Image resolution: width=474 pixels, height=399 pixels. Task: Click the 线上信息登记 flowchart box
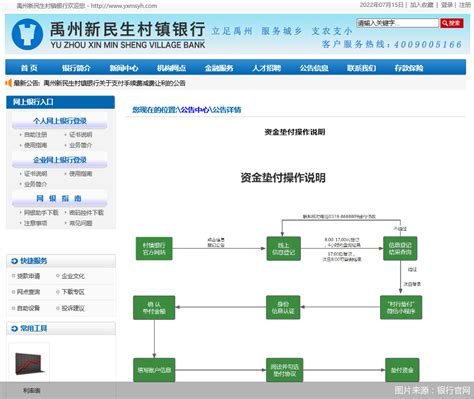(x=283, y=249)
